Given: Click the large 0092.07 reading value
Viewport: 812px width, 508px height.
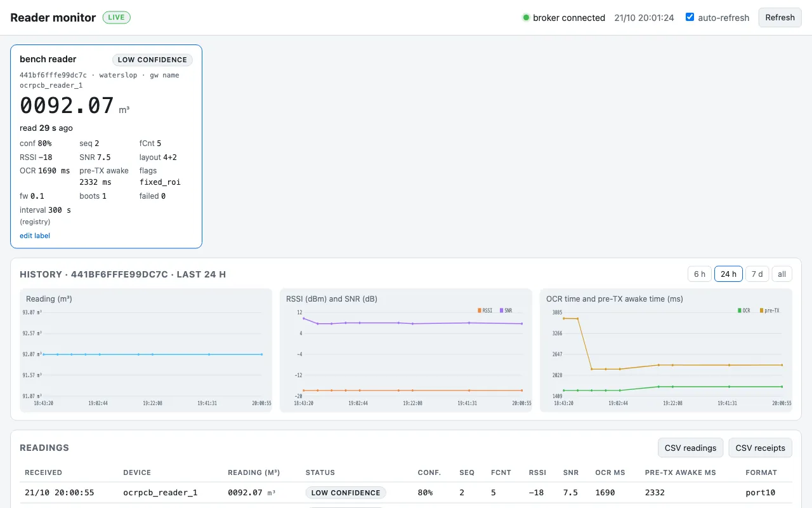Looking at the screenshot, I should (x=67, y=105).
